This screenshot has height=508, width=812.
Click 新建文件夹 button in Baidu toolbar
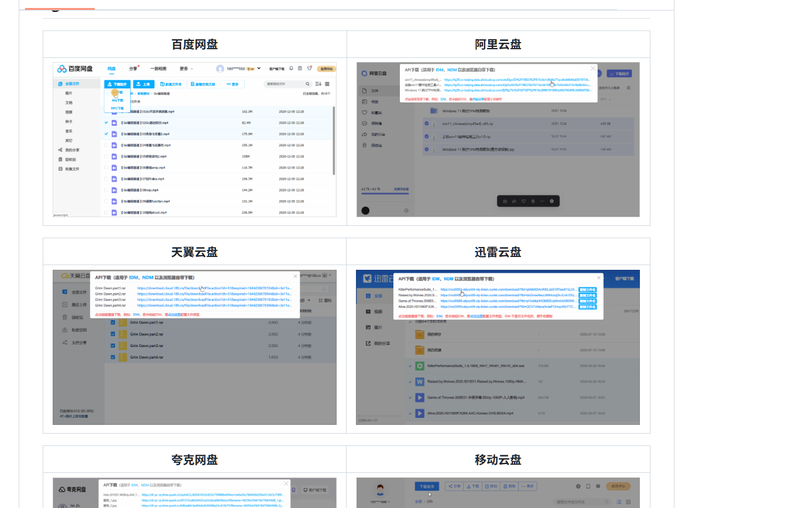click(170, 84)
